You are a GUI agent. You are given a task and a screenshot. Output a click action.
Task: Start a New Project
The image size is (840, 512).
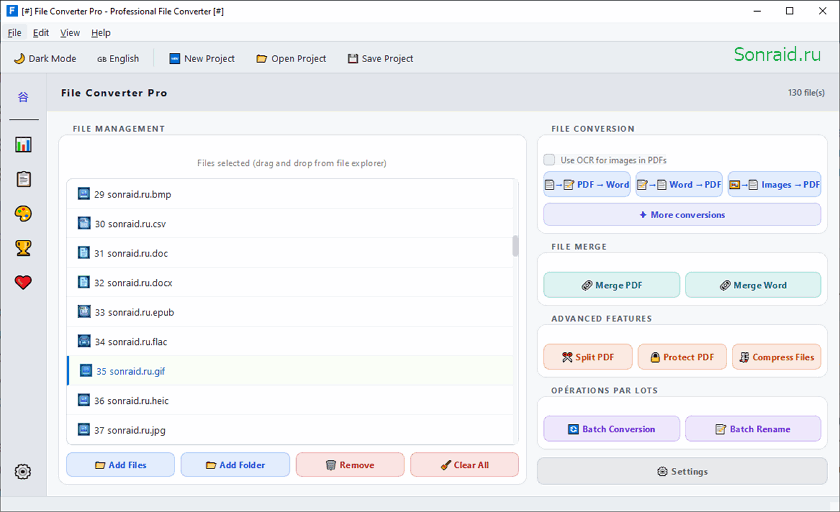point(202,58)
